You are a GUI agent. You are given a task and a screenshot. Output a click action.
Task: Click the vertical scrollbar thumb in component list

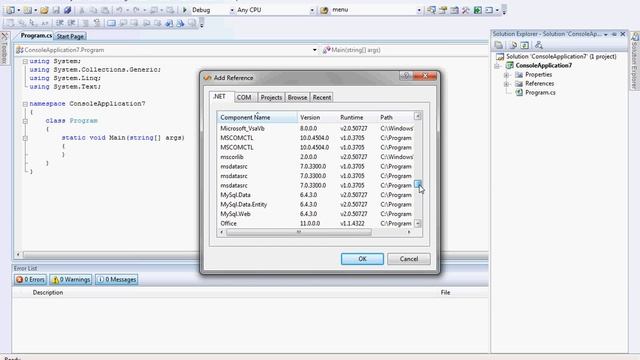(x=418, y=184)
